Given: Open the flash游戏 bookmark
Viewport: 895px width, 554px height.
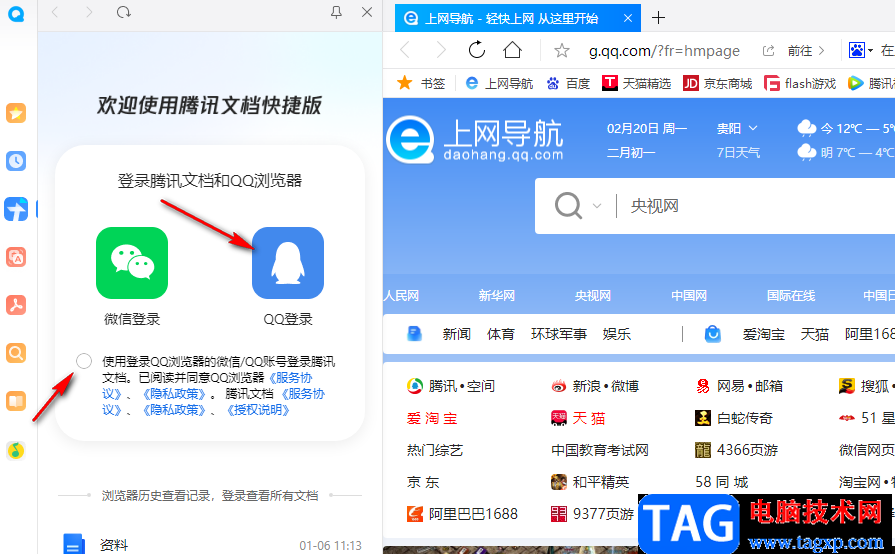Looking at the screenshot, I should (800, 83).
